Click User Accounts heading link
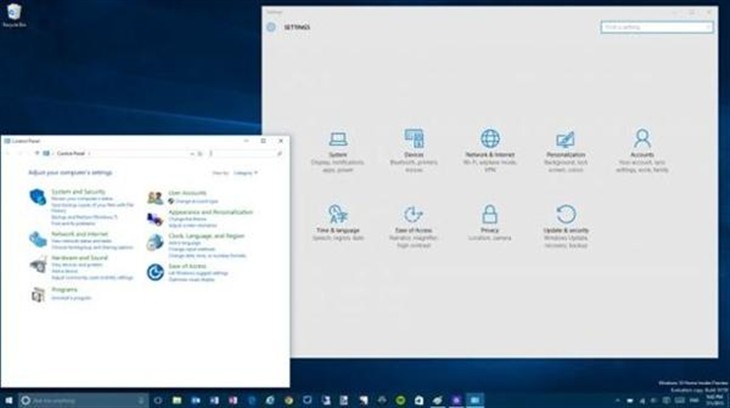The height and width of the screenshot is (408, 730). 187,191
